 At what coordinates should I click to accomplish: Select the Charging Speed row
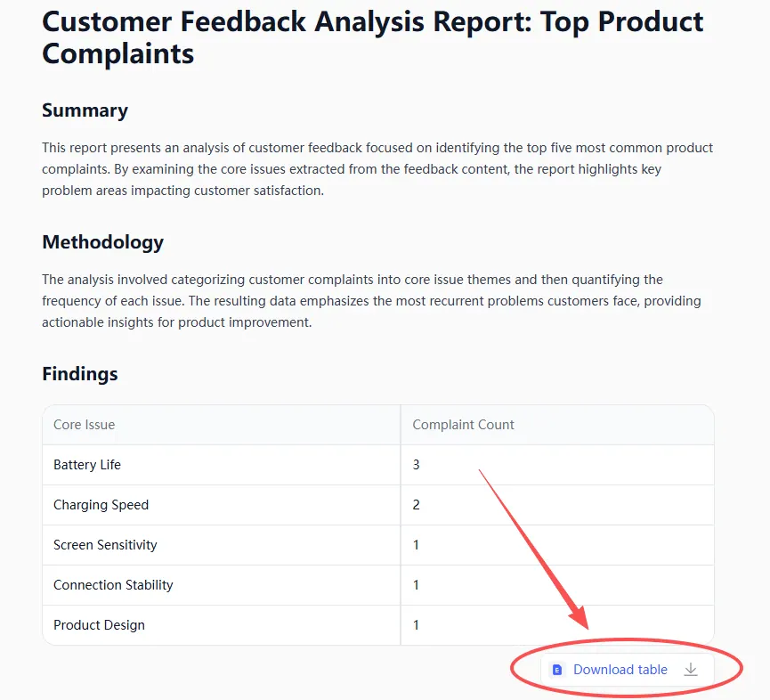click(x=101, y=504)
